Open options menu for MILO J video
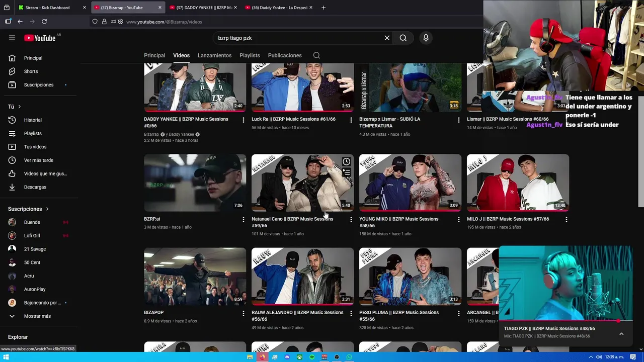The height and width of the screenshot is (362, 644). click(x=567, y=220)
